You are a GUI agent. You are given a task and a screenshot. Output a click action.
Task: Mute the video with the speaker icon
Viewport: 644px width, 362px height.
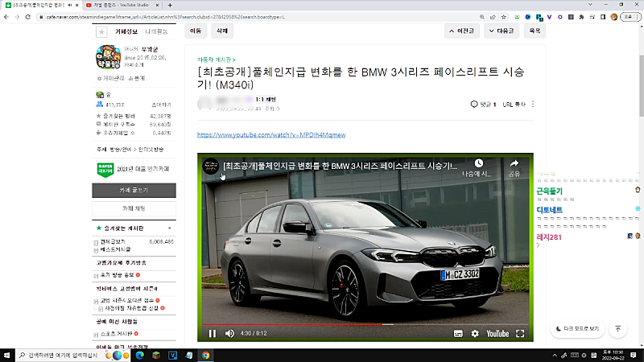click(x=229, y=334)
